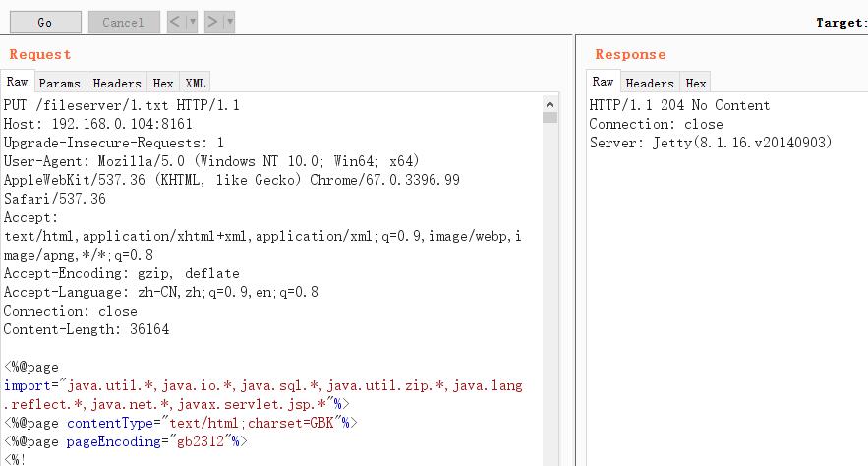
Task: Open the history dropdown beside the back arrow
Action: (x=192, y=22)
